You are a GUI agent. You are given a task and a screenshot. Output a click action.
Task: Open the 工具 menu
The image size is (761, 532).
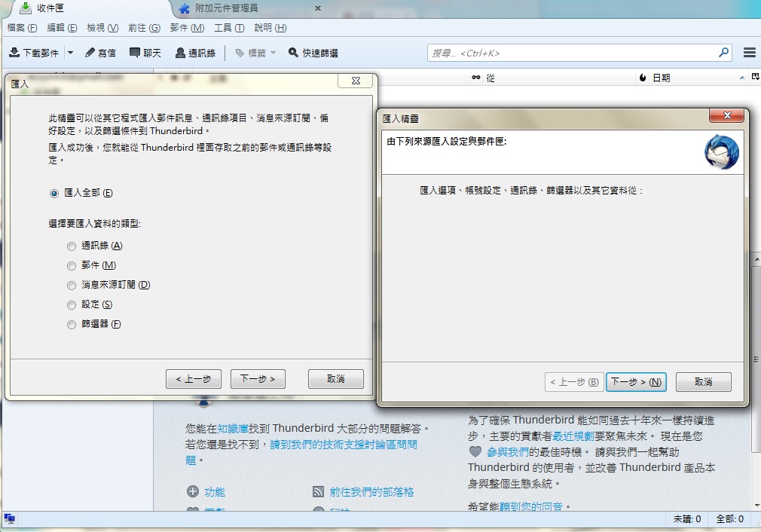[x=228, y=28]
